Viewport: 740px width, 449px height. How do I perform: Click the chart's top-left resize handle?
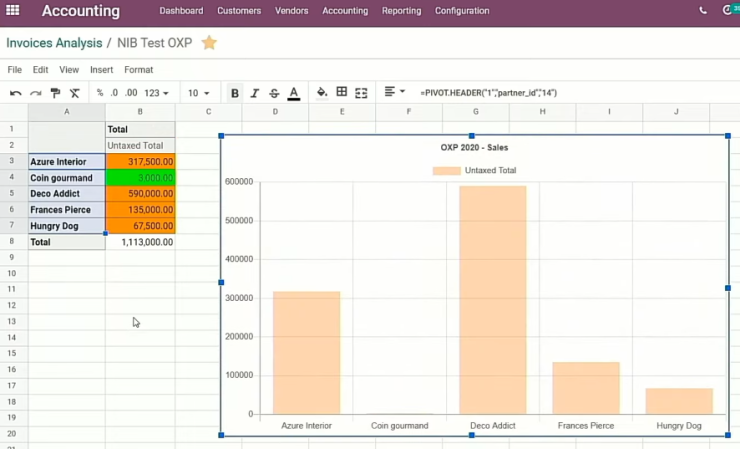[221, 136]
